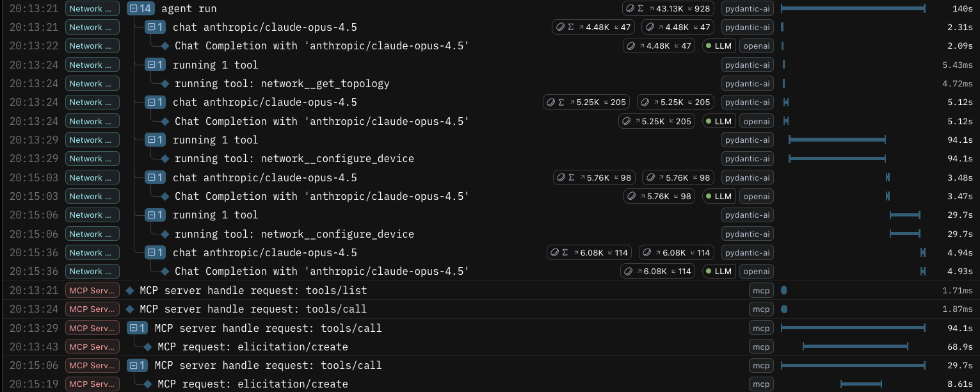980x392 pixels.
Task: Click the Σ 4.48K / 47 summed token badge
Action: click(x=595, y=27)
